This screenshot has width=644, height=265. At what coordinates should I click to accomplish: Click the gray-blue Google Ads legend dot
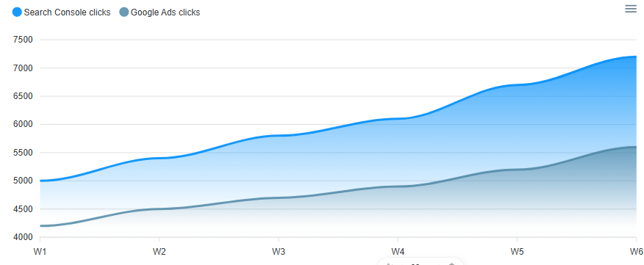(x=124, y=12)
